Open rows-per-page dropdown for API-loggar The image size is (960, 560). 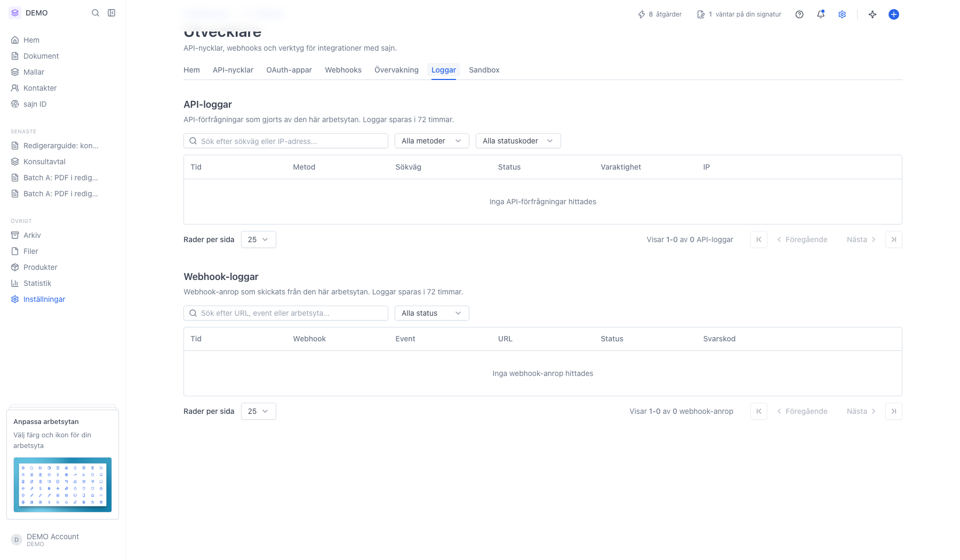(x=259, y=239)
